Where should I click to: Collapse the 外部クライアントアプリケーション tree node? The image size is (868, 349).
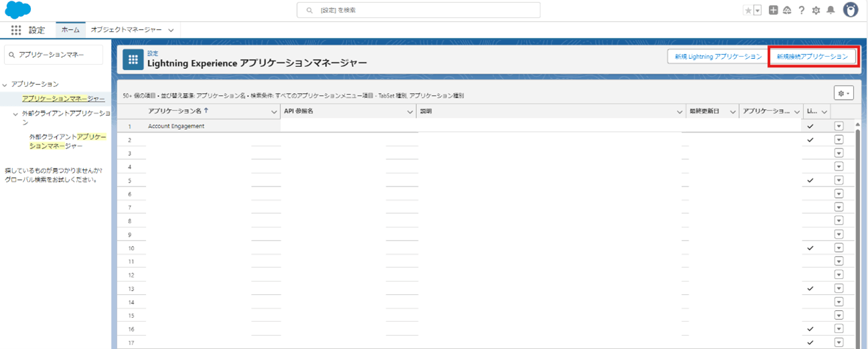[16, 114]
